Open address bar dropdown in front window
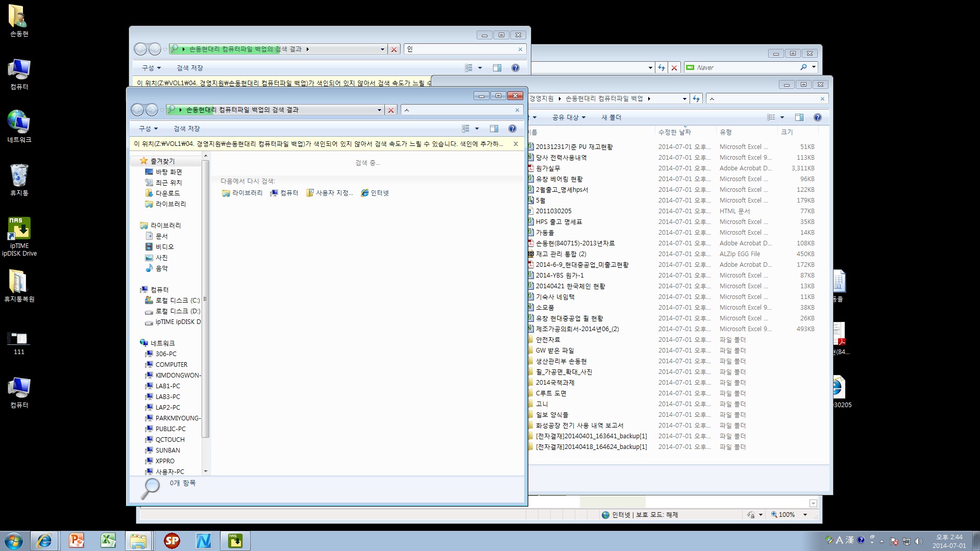Image resolution: width=980 pixels, height=551 pixels. (379, 110)
